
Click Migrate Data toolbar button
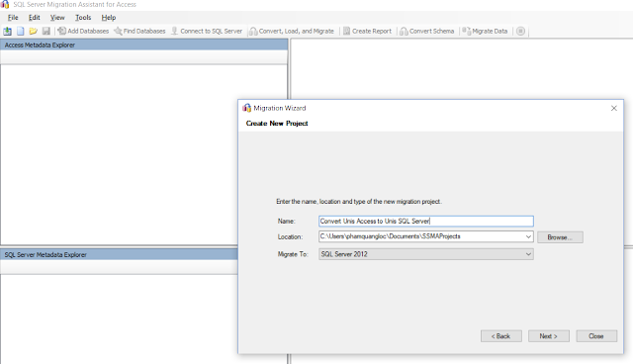pos(485,31)
